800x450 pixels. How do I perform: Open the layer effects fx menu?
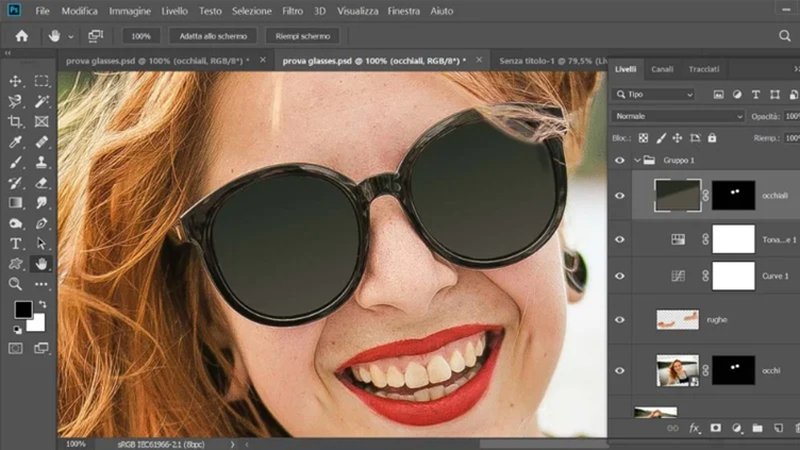[x=694, y=428]
